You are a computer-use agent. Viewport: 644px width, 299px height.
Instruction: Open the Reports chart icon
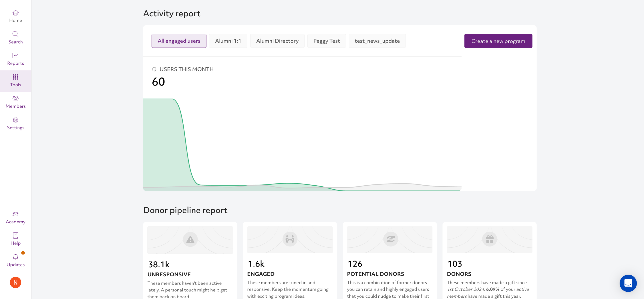(x=16, y=56)
